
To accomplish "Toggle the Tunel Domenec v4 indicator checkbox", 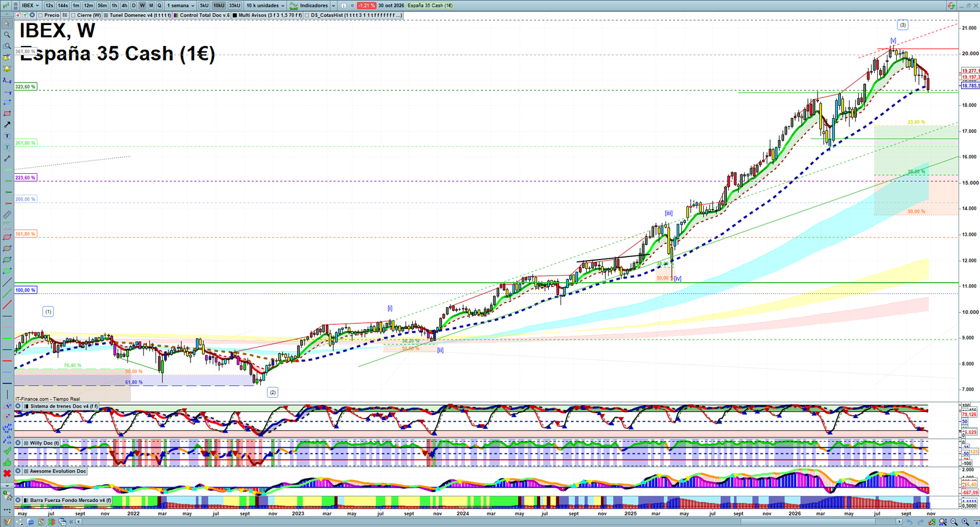I will (x=105, y=15).
